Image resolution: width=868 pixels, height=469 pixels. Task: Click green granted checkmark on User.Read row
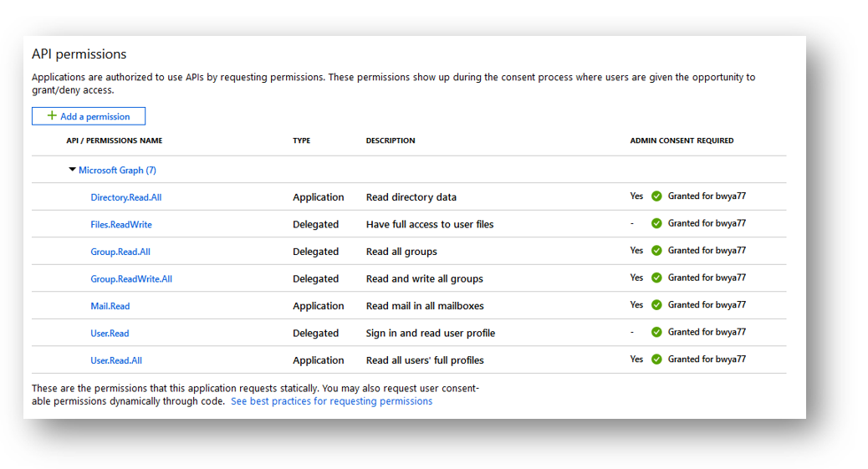pyautogui.click(x=656, y=332)
